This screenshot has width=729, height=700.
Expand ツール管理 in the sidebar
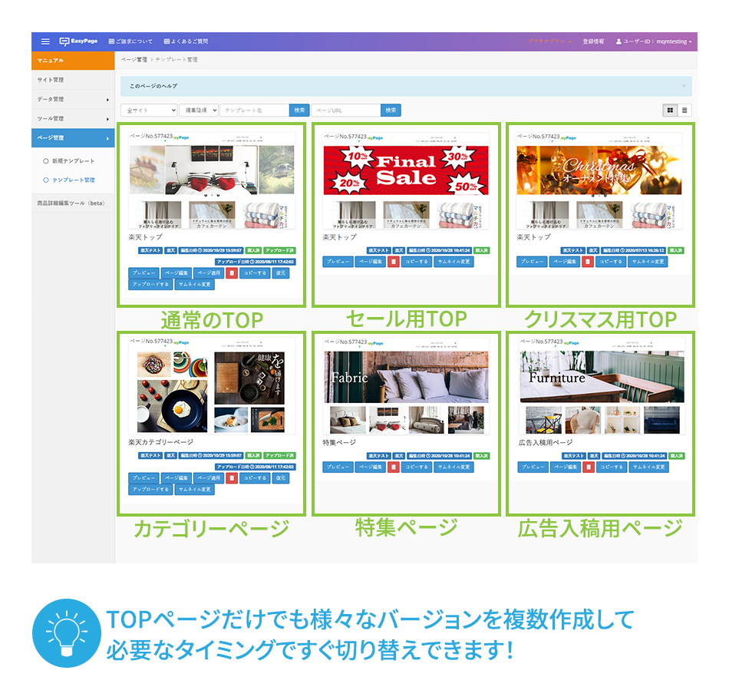point(73,119)
